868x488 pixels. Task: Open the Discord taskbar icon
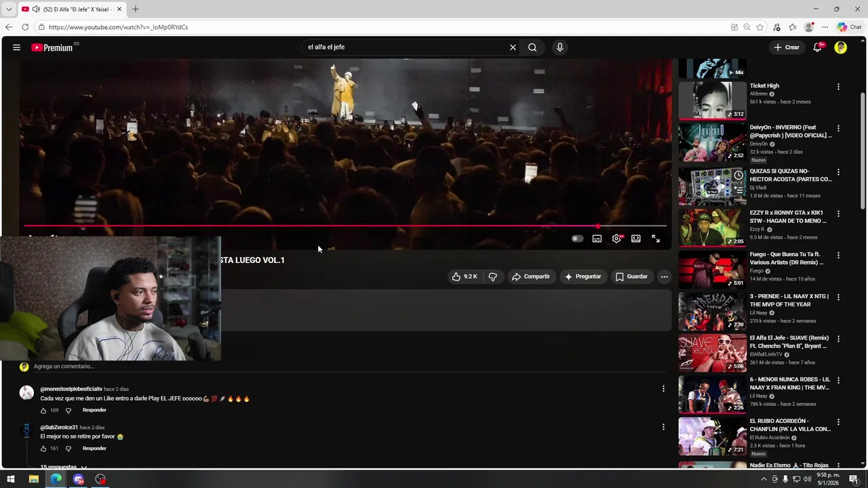79,479
